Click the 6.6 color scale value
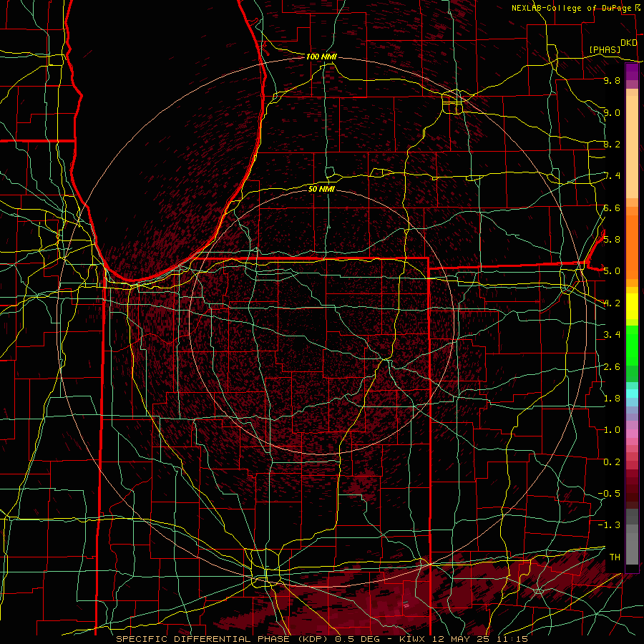Image resolution: width=644 pixels, height=644 pixels. pyautogui.click(x=612, y=208)
